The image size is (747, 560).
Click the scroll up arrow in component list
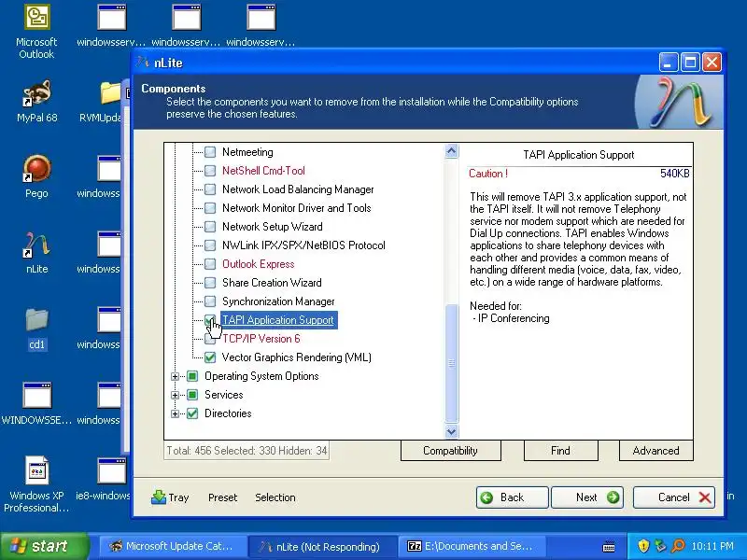tap(451, 151)
